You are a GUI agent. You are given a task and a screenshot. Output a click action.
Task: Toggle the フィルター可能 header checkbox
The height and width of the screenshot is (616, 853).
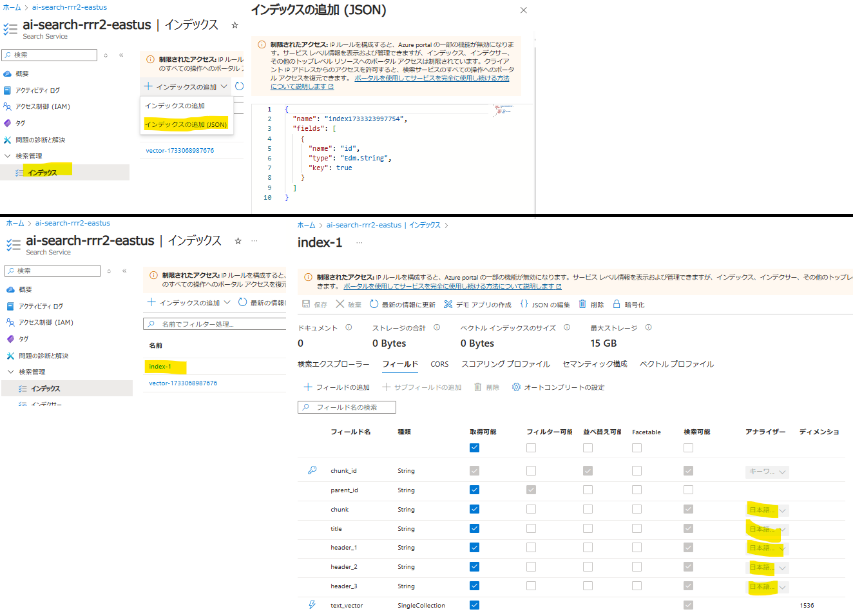(x=532, y=448)
